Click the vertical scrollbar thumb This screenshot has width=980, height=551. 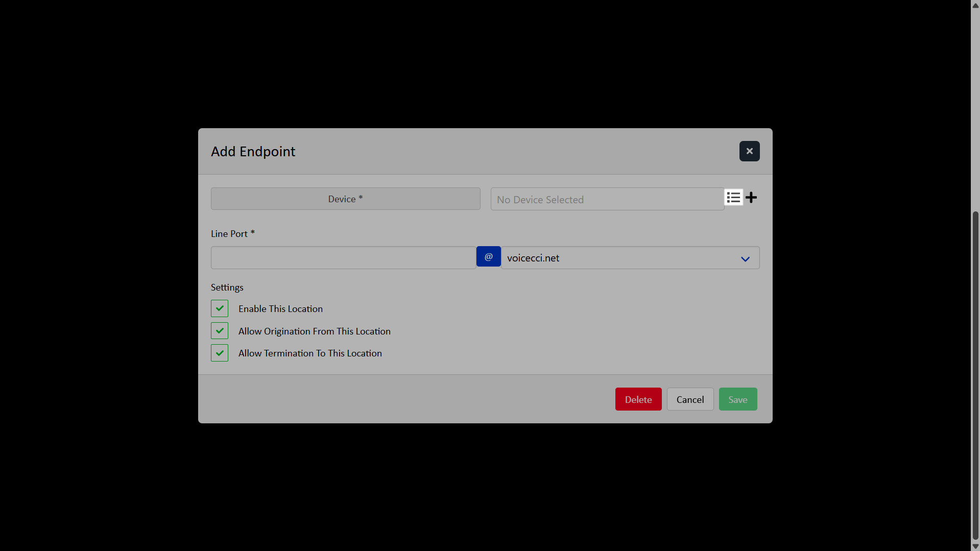click(975, 375)
